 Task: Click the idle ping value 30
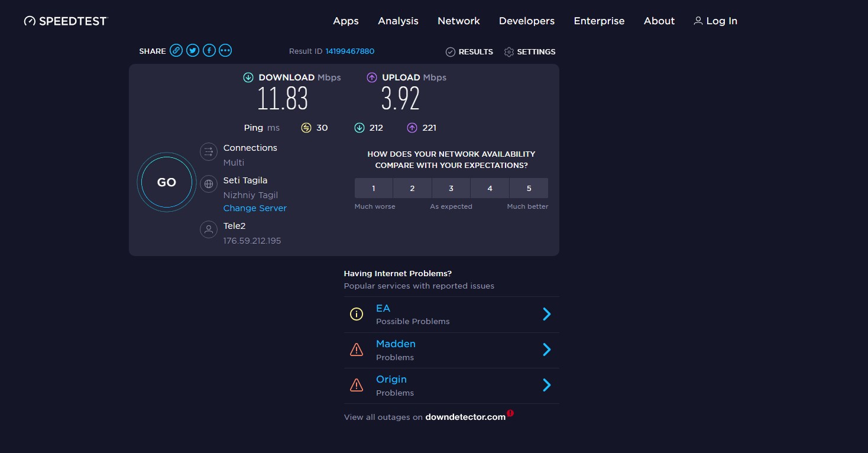click(x=322, y=128)
